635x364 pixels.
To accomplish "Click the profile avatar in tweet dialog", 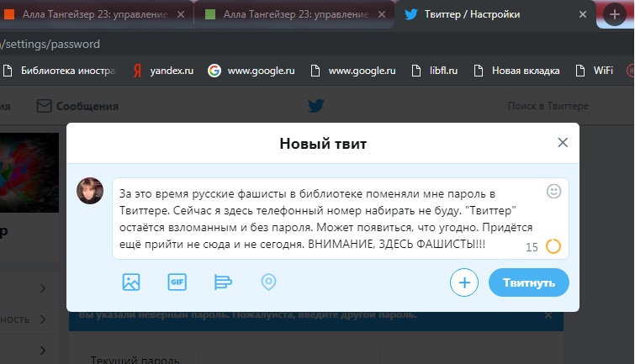I will click(x=90, y=191).
